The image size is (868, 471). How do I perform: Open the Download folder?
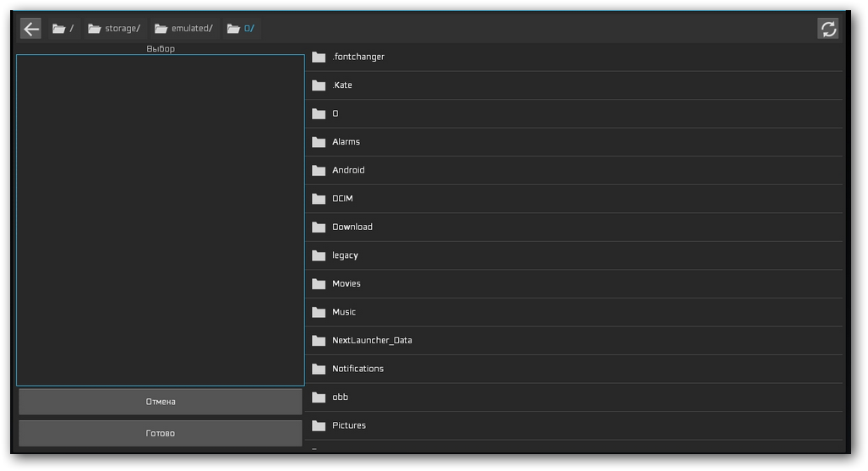(352, 227)
